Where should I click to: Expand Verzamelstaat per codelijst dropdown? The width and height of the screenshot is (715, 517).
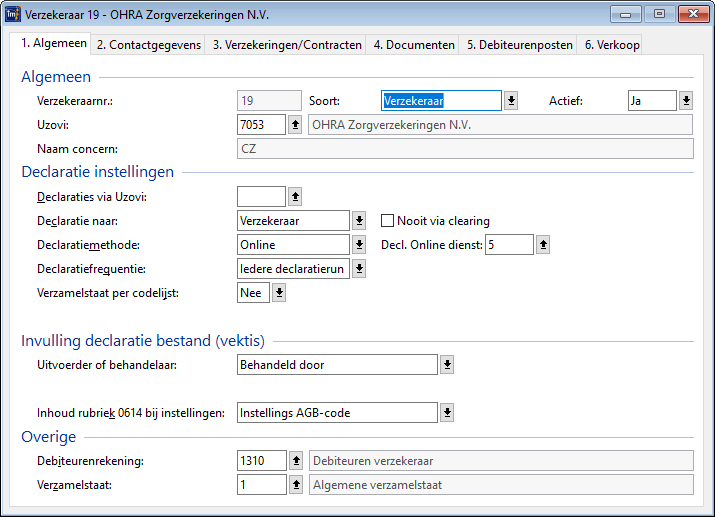pyautogui.click(x=279, y=293)
